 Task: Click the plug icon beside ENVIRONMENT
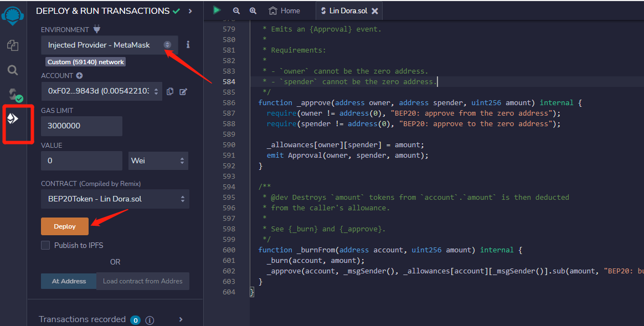97,29
